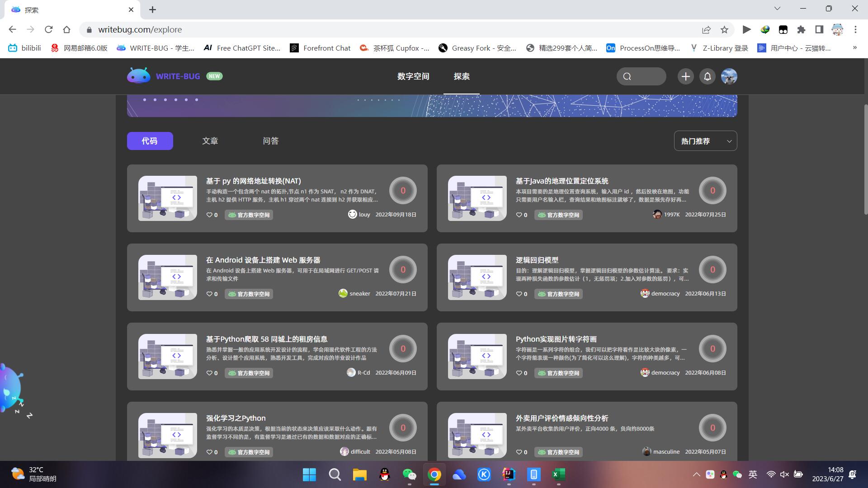Click the search icon to open search
868x488 pixels.
[x=627, y=76]
